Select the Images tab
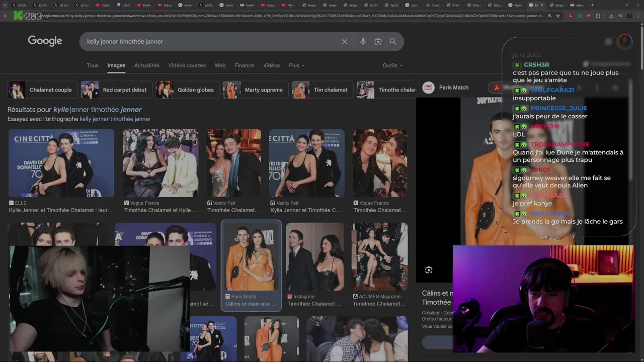This screenshot has height=362, width=644. pyautogui.click(x=116, y=65)
